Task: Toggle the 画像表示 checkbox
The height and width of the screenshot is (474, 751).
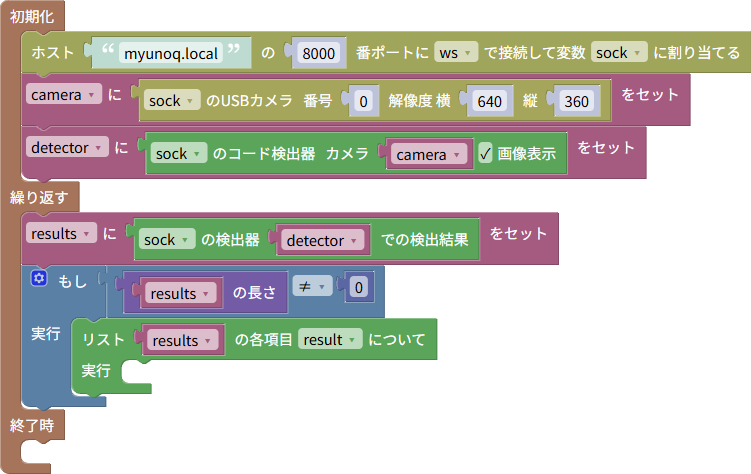Action: click(485, 153)
